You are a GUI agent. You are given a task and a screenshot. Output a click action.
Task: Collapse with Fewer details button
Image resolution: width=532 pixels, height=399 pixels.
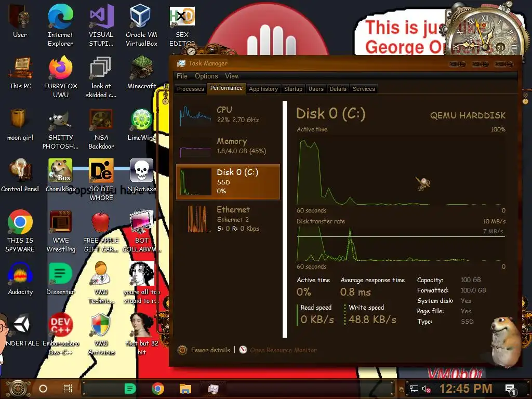coord(204,350)
